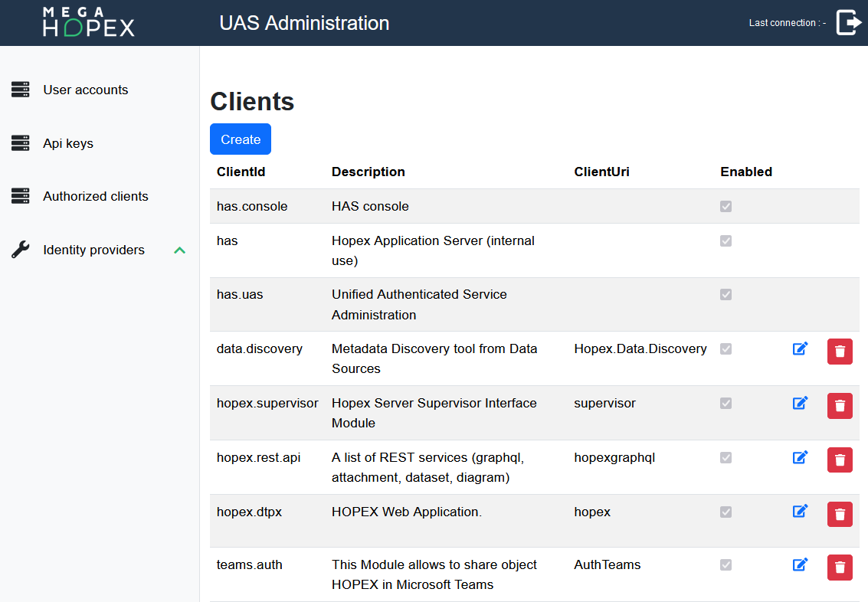Viewport: 868px width, 602px height.
Task: Toggle Enabled checkbox for has.console
Action: point(726,207)
